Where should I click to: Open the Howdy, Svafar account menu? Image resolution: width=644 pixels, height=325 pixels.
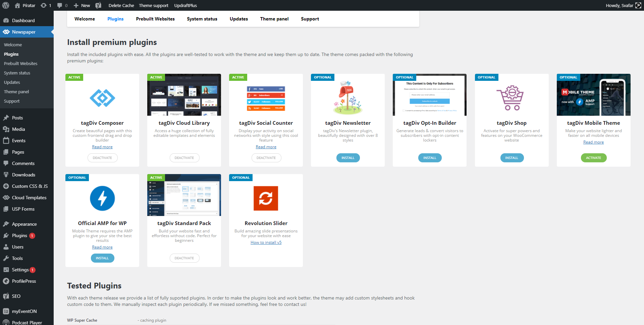[623, 5]
